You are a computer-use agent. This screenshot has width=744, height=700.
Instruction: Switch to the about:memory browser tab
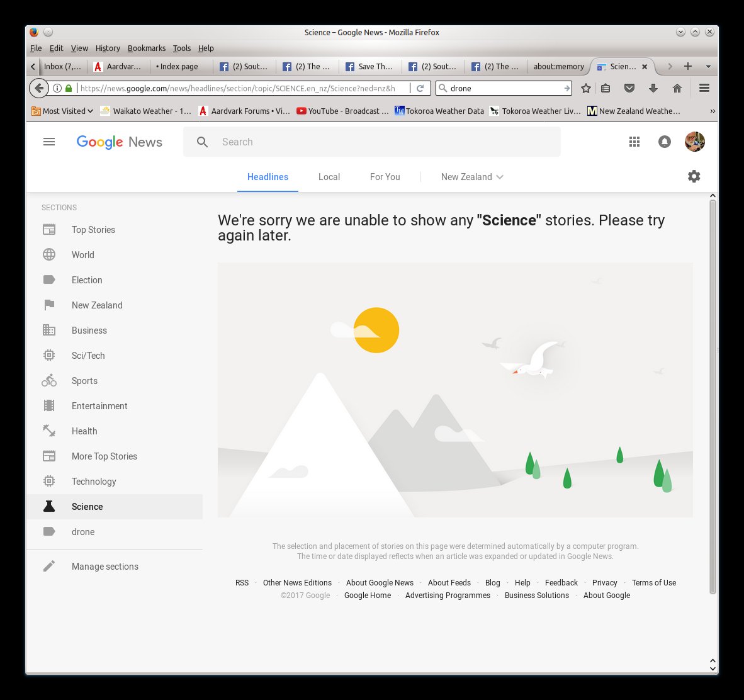pyautogui.click(x=558, y=67)
